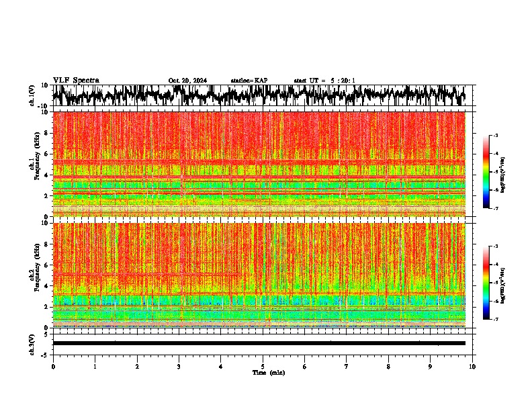Screen dimensions: 532x411
Task: Click time axis tick label "7"
Action: (347, 367)
